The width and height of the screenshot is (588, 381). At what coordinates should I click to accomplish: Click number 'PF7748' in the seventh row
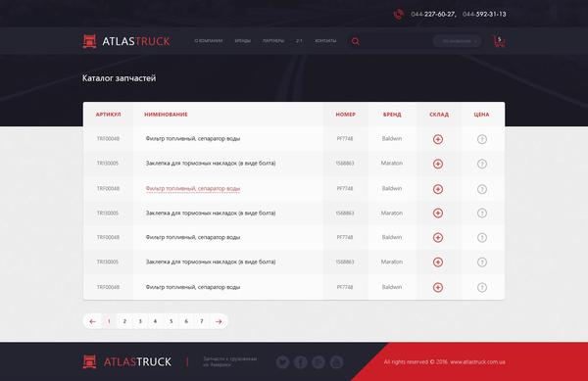(345, 287)
